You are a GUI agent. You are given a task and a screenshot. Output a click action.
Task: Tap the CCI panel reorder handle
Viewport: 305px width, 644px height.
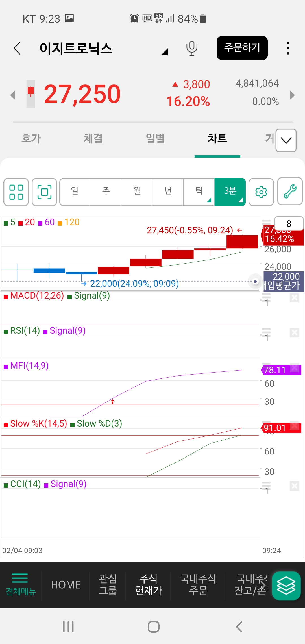[x=266, y=486]
